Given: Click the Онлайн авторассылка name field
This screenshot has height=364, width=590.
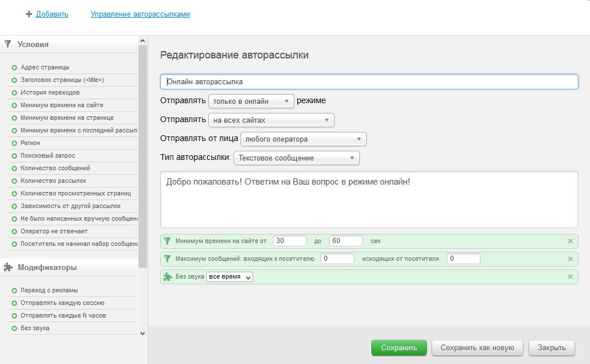Looking at the screenshot, I should (369, 82).
